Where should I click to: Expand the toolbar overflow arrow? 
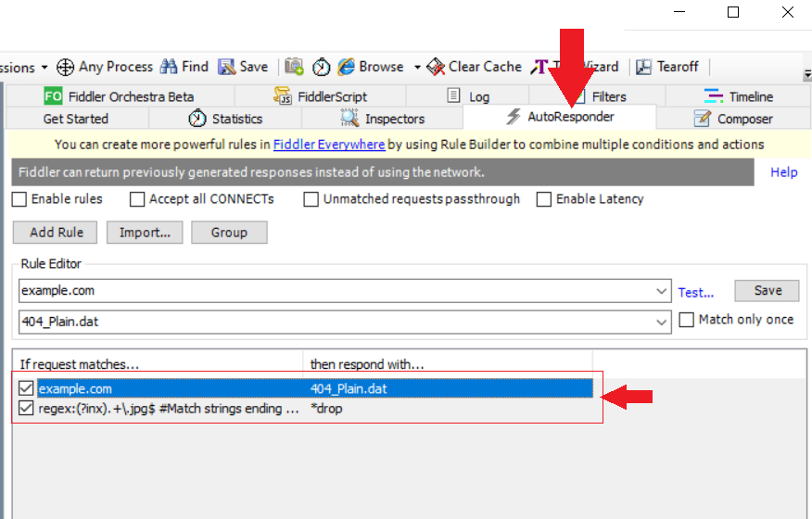tap(807, 74)
